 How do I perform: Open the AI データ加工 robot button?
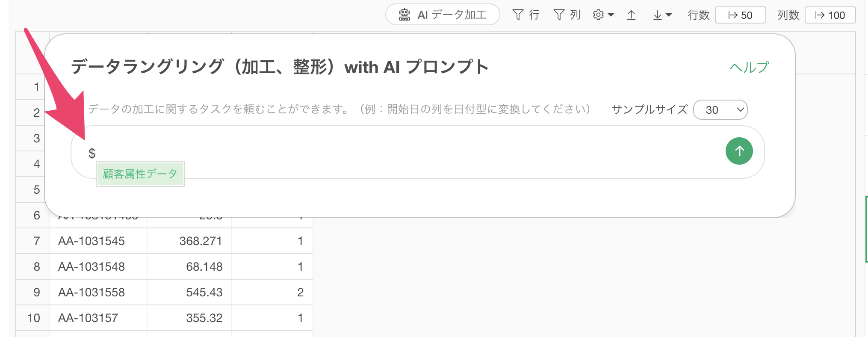coord(443,15)
